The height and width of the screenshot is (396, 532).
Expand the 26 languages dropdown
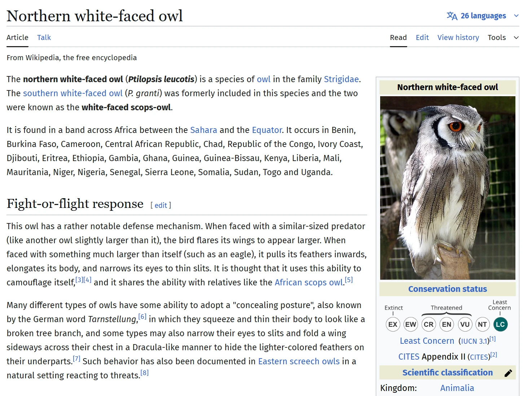click(483, 16)
